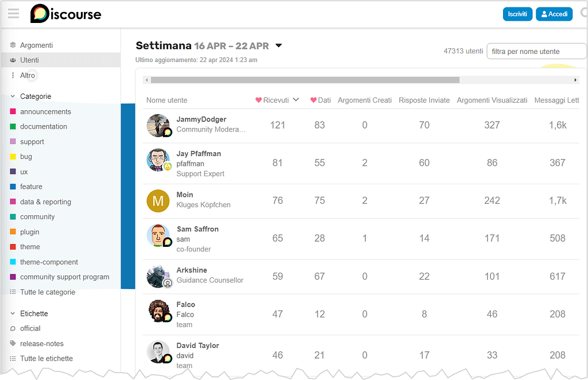The width and height of the screenshot is (588, 380).
Task: Open the Ricevuti sort order dropdown
Action: click(295, 99)
